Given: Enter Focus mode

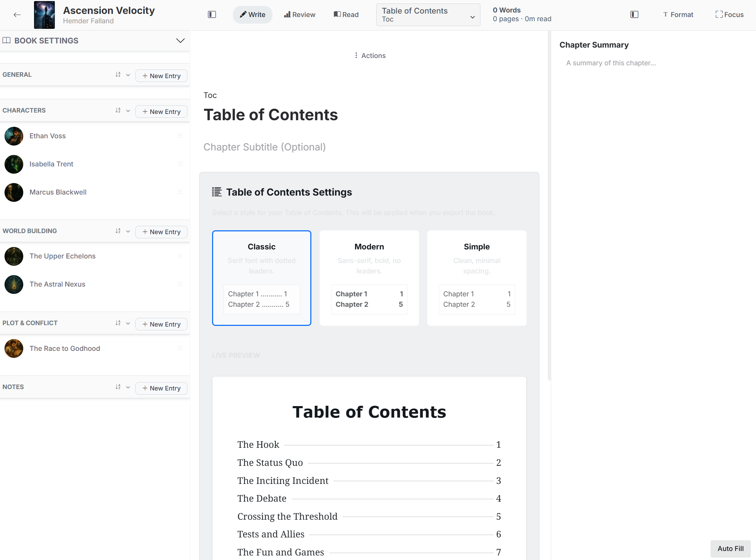Looking at the screenshot, I should pyautogui.click(x=729, y=15).
